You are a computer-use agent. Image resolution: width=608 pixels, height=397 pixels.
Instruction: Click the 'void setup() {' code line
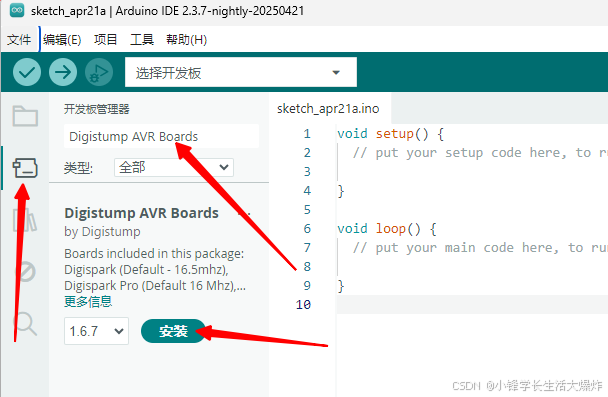point(390,134)
